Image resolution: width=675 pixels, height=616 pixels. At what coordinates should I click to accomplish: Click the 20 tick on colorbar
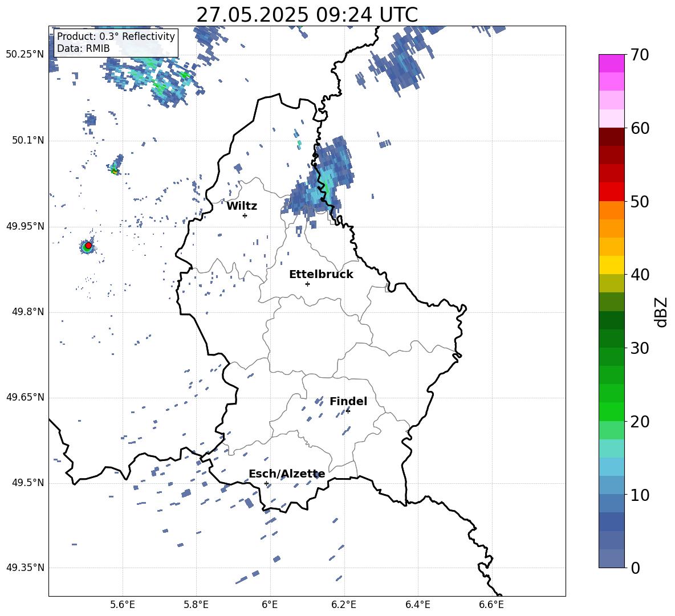(640, 421)
